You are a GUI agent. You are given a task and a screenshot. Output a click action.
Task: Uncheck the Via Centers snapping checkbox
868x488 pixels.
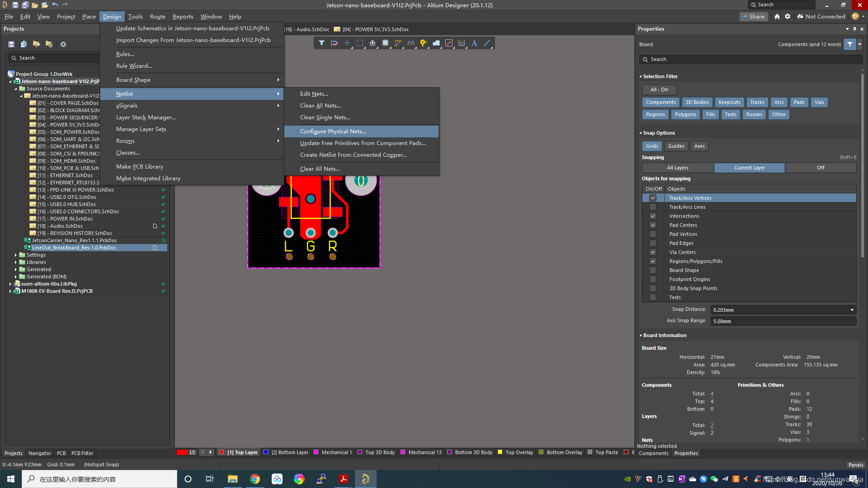pyautogui.click(x=653, y=252)
